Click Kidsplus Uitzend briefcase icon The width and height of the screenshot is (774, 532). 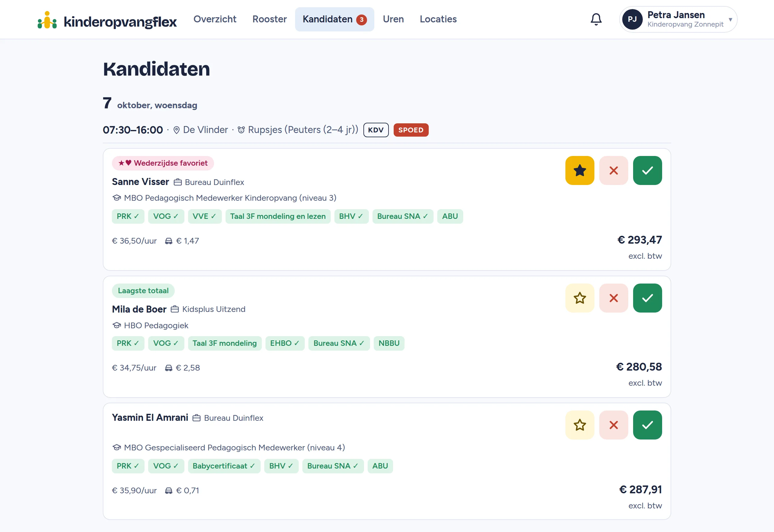coord(175,309)
